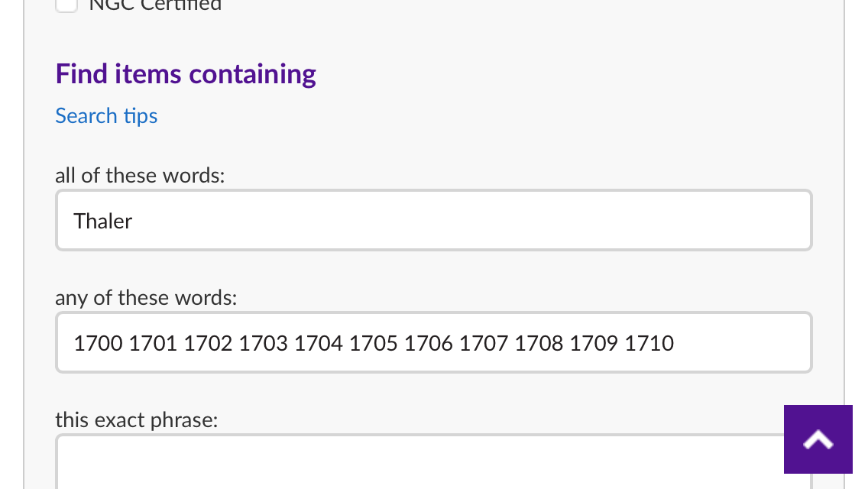Open the Search tips link

click(106, 116)
